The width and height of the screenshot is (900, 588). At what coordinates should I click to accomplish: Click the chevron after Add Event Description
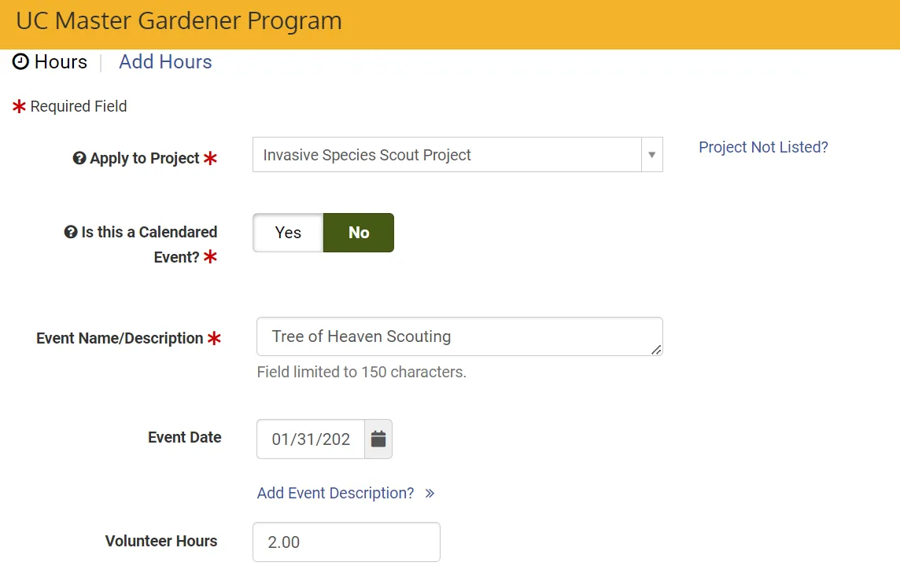[430, 493]
